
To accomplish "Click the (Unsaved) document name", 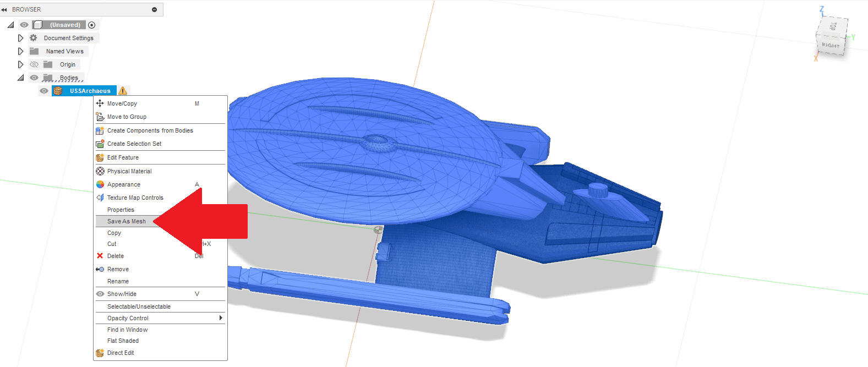I will (65, 25).
